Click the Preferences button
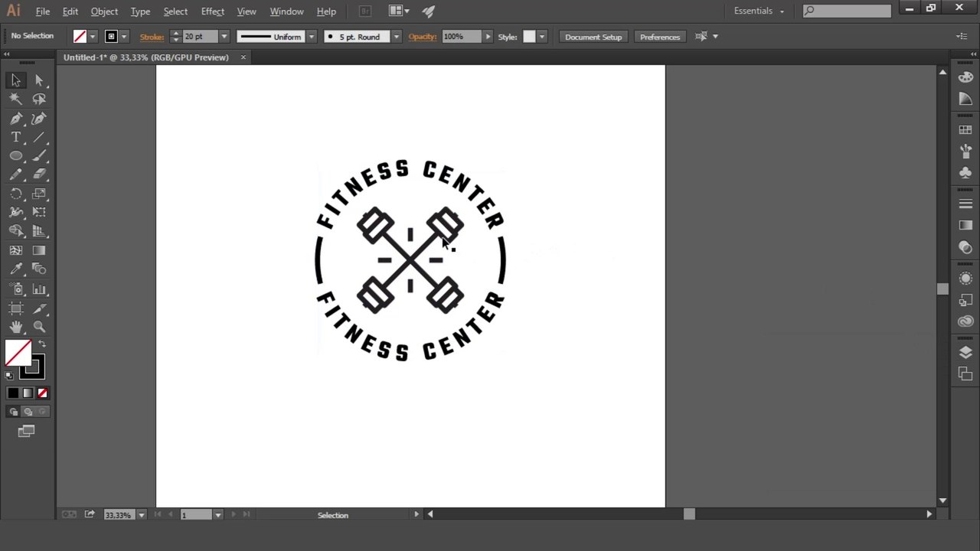The image size is (980, 551). pos(660,37)
